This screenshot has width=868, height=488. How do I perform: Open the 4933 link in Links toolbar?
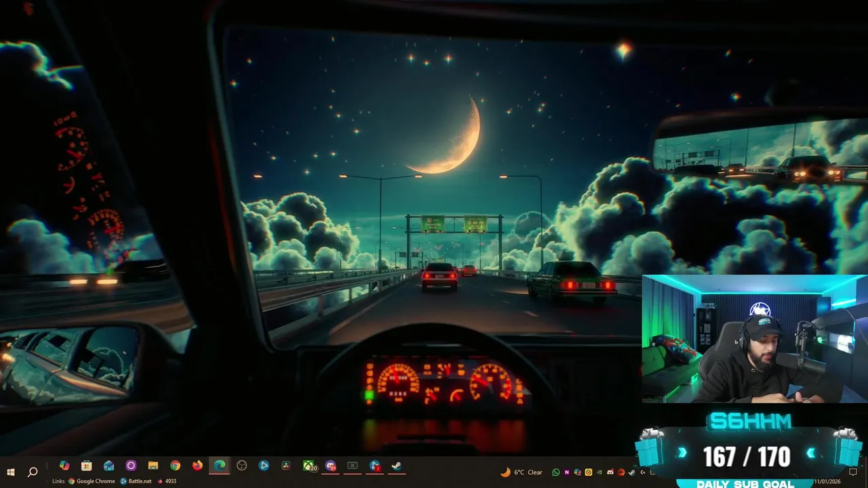pos(167,481)
